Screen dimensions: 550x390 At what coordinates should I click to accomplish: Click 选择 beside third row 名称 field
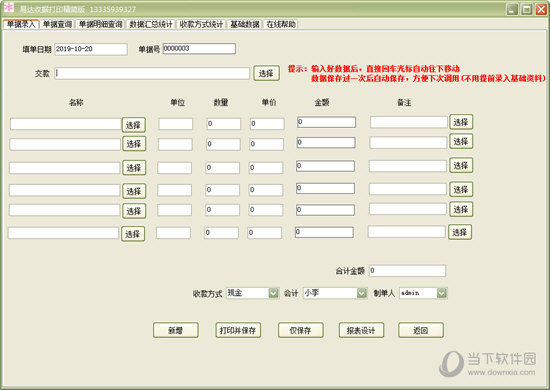pyautogui.click(x=134, y=168)
